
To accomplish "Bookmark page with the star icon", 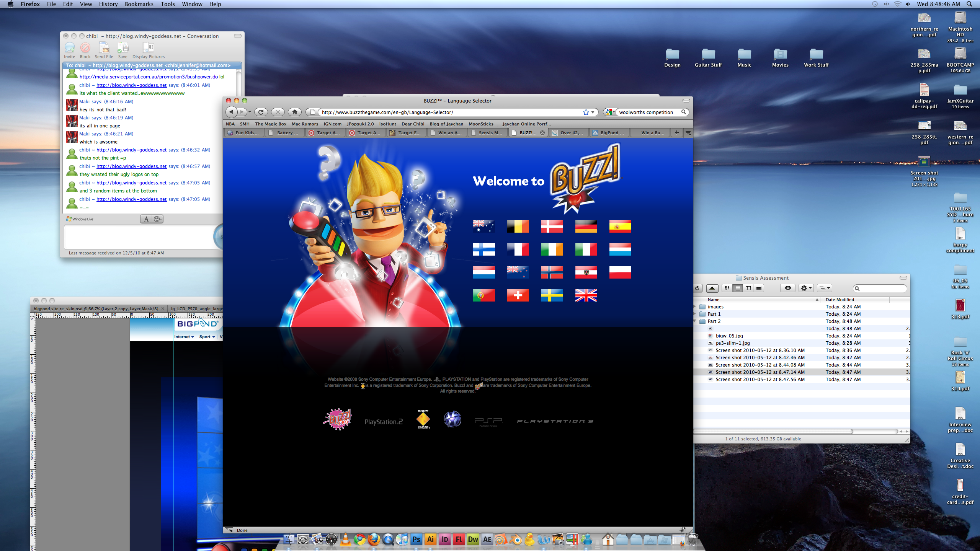I will 586,112.
